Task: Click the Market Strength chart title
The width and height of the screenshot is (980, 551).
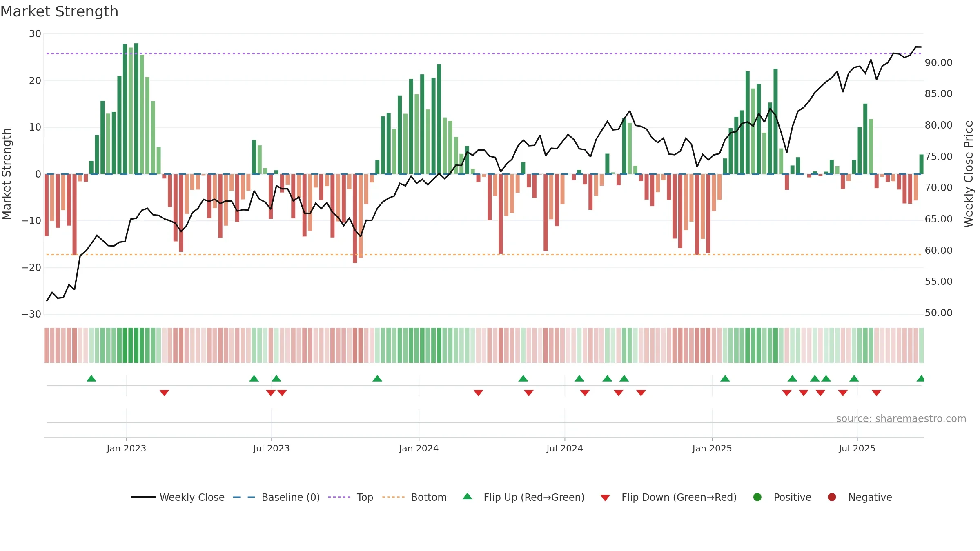Action: (x=59, y=11)
